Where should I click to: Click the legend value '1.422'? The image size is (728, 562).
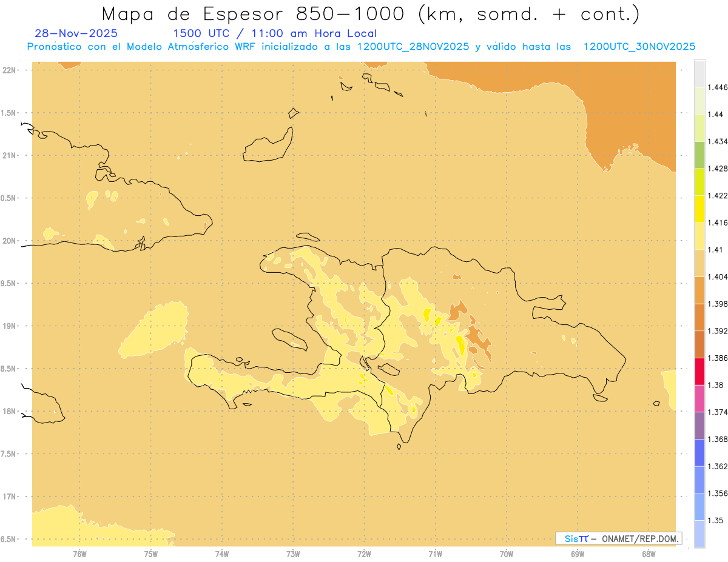(718, 195)
